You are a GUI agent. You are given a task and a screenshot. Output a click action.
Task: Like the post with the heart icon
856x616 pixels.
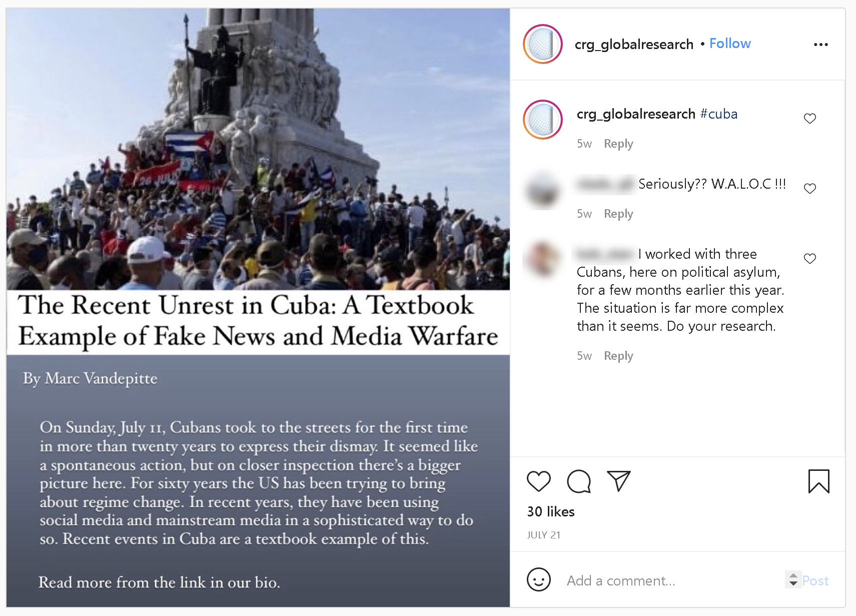pyautogui.click(x=538, y=481)
